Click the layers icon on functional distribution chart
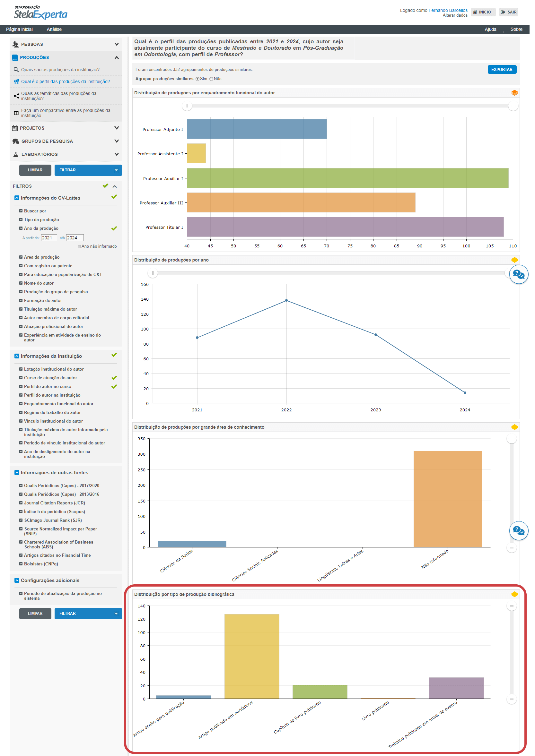The width and height of the screenshot is (535, 756). pos(514,93)
